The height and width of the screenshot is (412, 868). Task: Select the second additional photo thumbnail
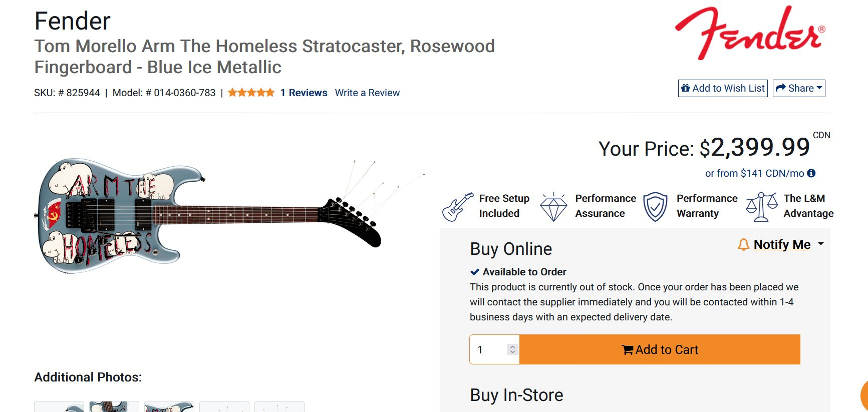(x=114, y=406)
